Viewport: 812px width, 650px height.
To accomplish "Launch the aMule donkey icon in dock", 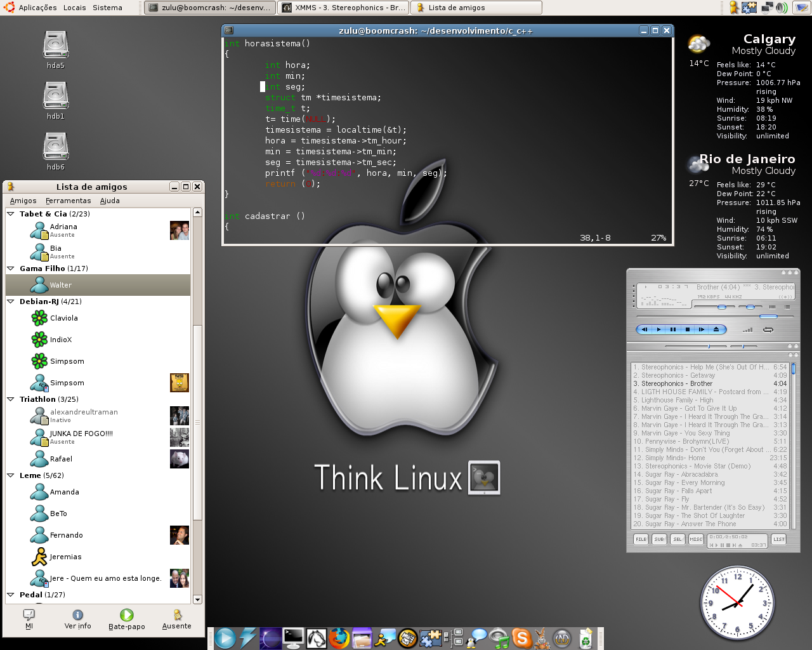I will [x=543, y=638].
